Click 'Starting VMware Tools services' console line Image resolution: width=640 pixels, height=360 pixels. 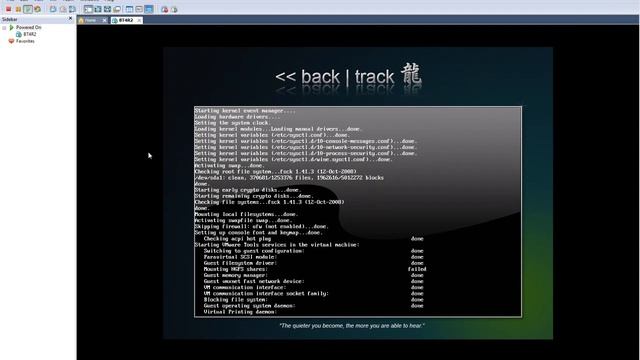pos(277,245)
